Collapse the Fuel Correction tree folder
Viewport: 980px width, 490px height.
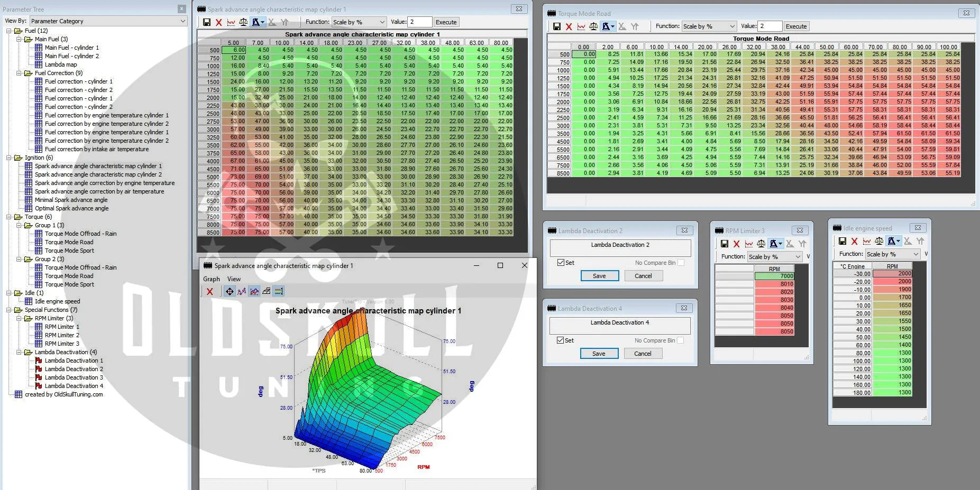19,73
